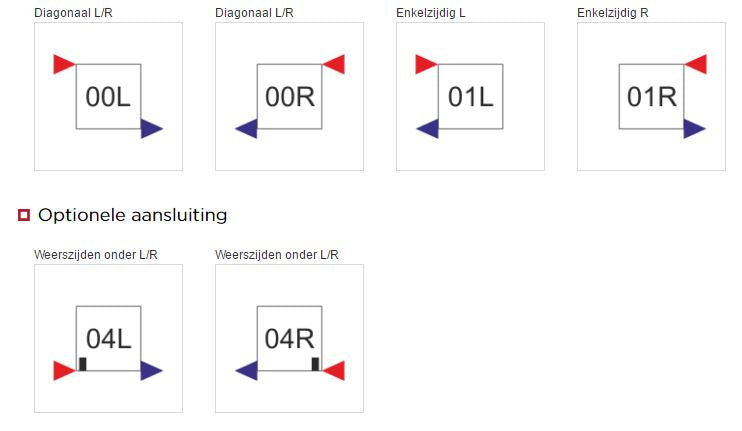Click the Optionele aansluiting heading
The width and height of the screenshot is (742, 431).
(132, 215)
